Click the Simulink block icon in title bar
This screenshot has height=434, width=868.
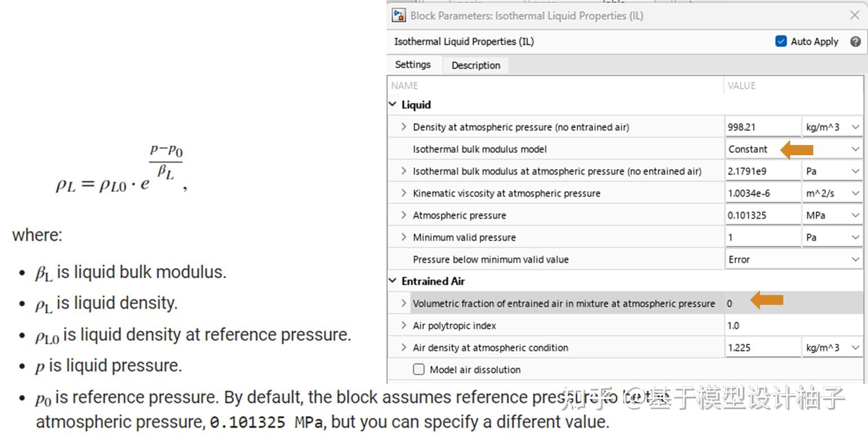pos(399,15)
